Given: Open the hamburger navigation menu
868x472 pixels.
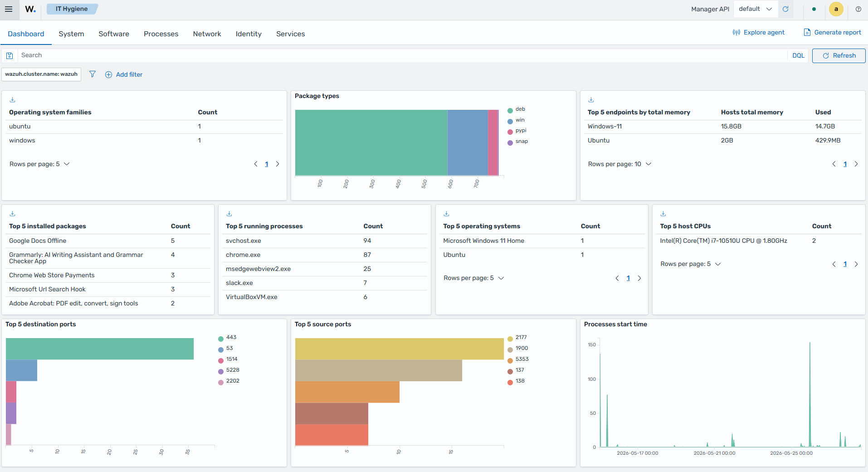Looking at the screenshot, I should [x=9, y=9].
